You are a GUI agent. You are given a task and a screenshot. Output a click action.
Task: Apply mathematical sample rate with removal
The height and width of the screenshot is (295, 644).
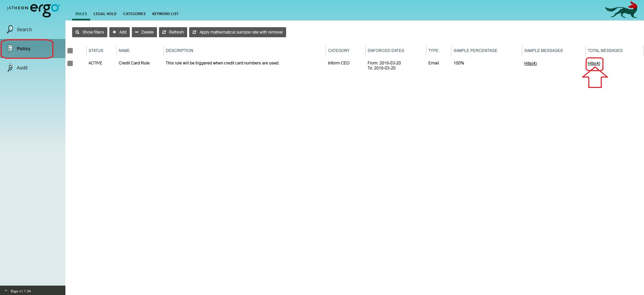tap(237, 32)
